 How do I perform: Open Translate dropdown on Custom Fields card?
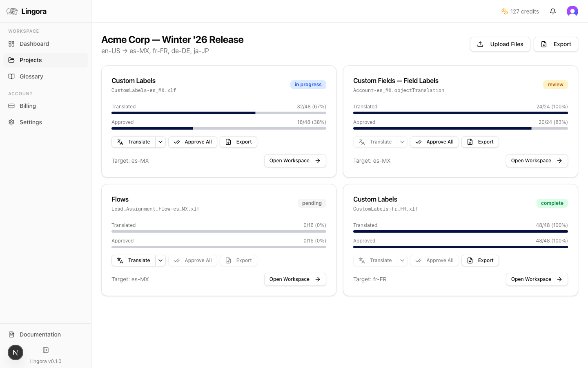click(402, 142)
